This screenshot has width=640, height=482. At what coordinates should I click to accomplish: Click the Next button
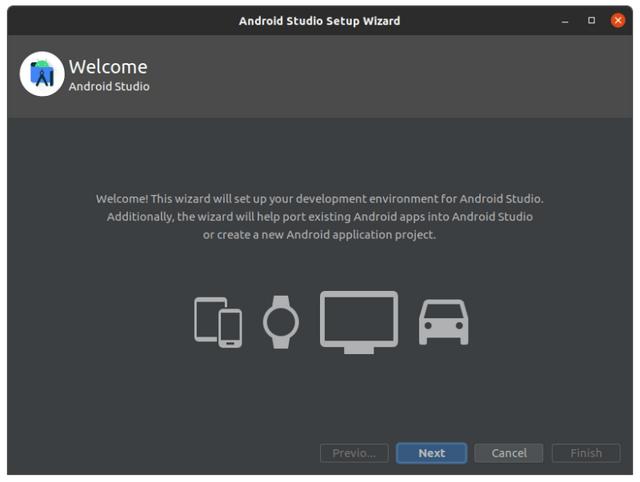coord(431,453)
